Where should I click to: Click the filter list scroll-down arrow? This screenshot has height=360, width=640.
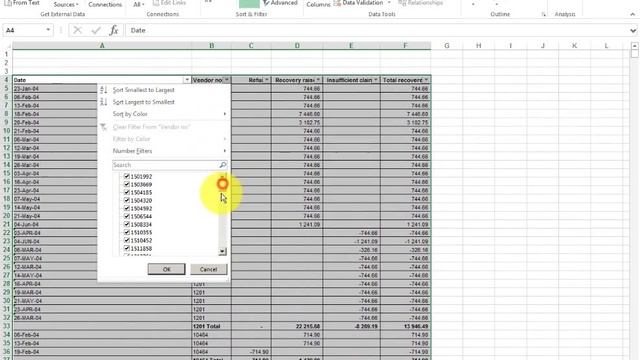(x=222, y=251)
